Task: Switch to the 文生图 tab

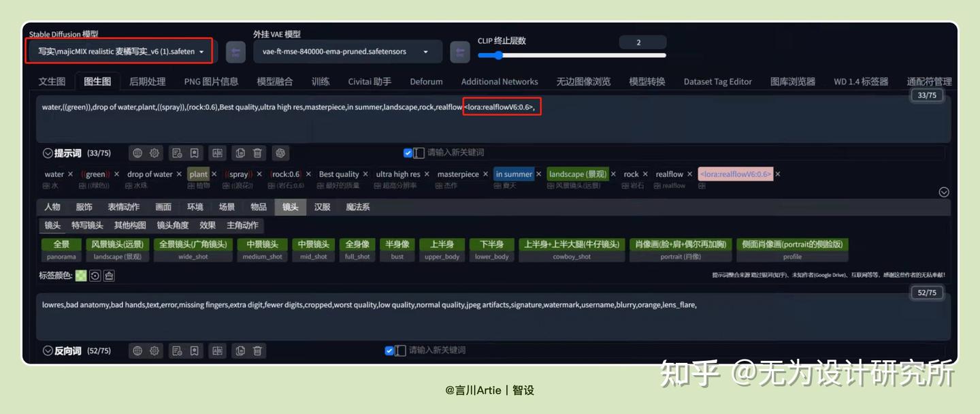Action: (52, 81)
